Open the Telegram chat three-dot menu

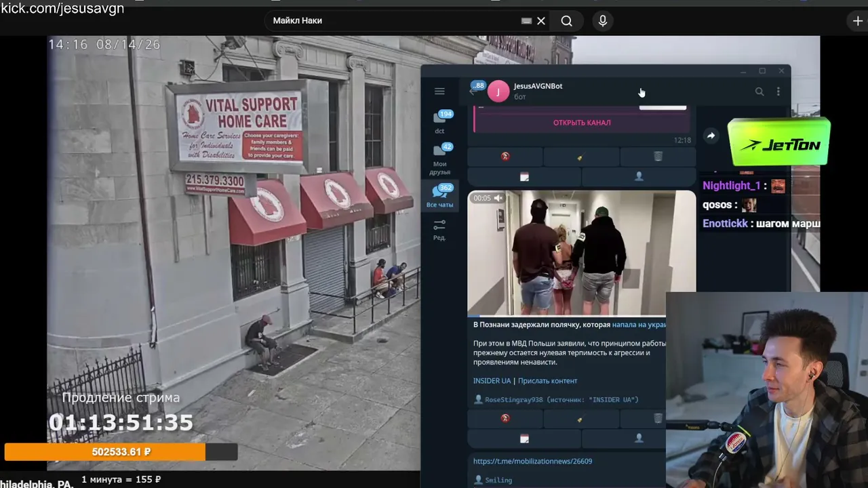(778, 91)
